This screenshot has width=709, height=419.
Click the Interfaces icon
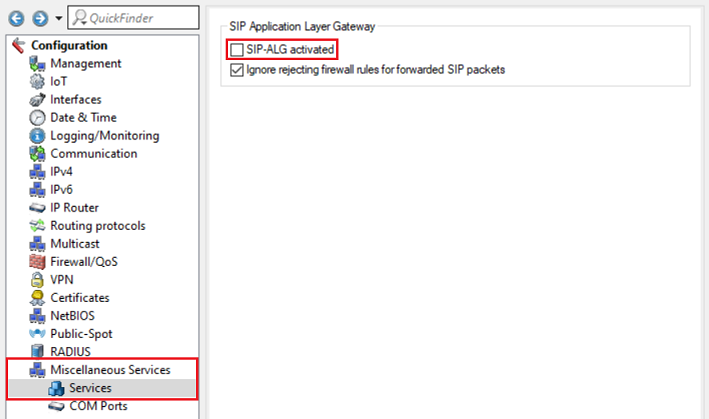[38, 99]
